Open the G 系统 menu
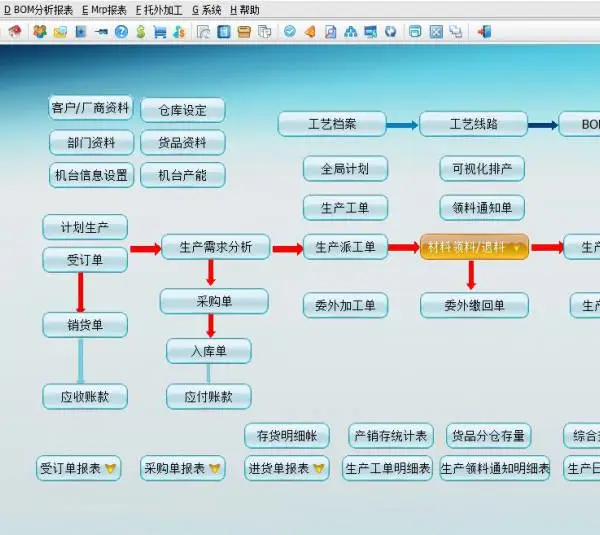Image resolution: width=600 pixels, height=535 pixels. (x=207, y=10)
